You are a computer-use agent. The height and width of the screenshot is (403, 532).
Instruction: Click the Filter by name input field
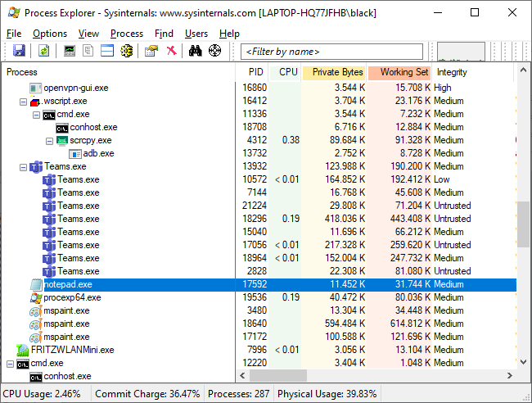(333, 52)
